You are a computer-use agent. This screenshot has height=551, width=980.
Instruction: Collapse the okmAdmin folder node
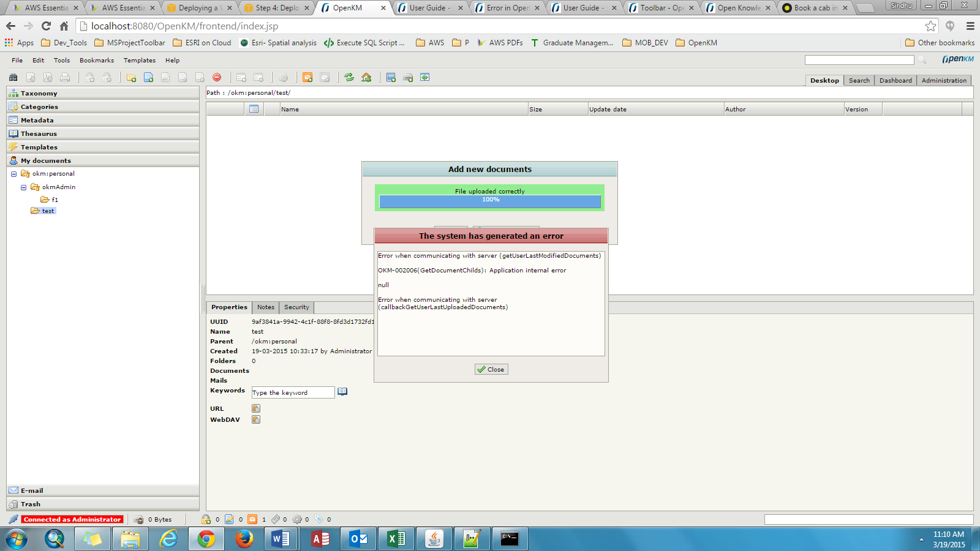[x=23, y=187]
